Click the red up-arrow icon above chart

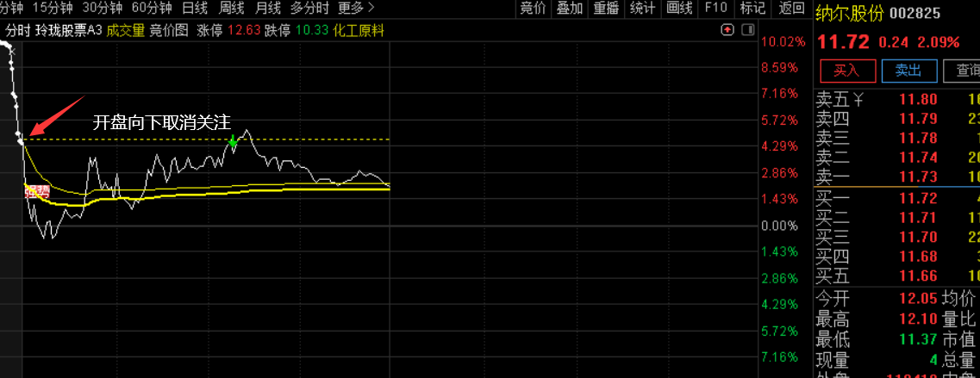727,30
